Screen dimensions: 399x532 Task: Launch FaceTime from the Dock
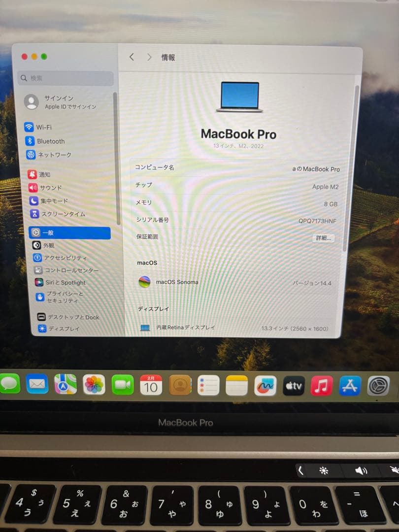(x=122, y=385)
